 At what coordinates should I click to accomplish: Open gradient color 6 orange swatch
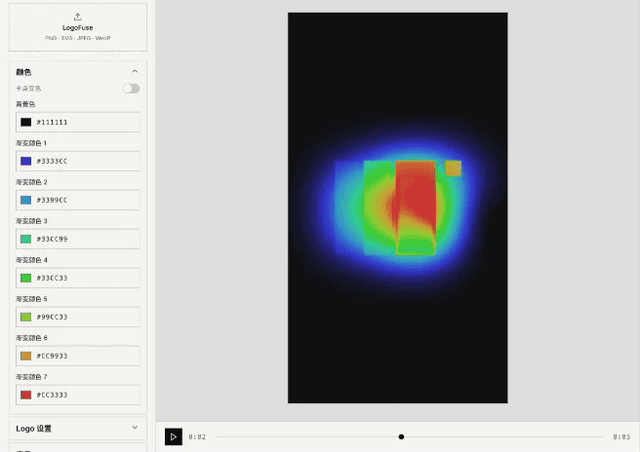point(26,356)
